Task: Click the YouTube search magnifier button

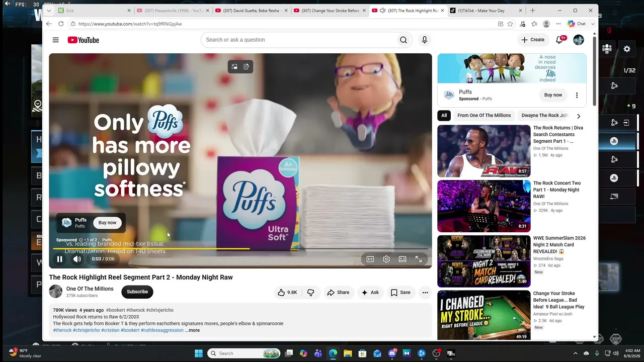Action: tap(404, 40)
